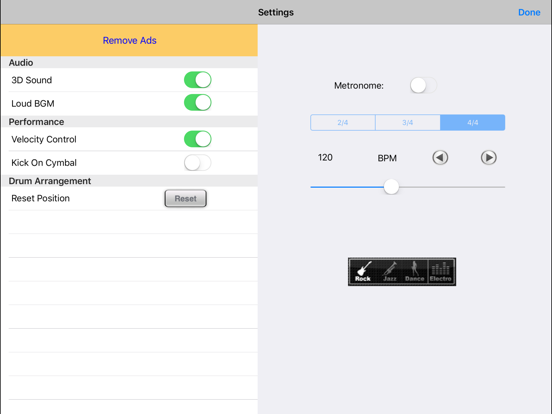Click the 3D Sound label
This screenshot has height=414, width=552.
[x=32, y=80]
